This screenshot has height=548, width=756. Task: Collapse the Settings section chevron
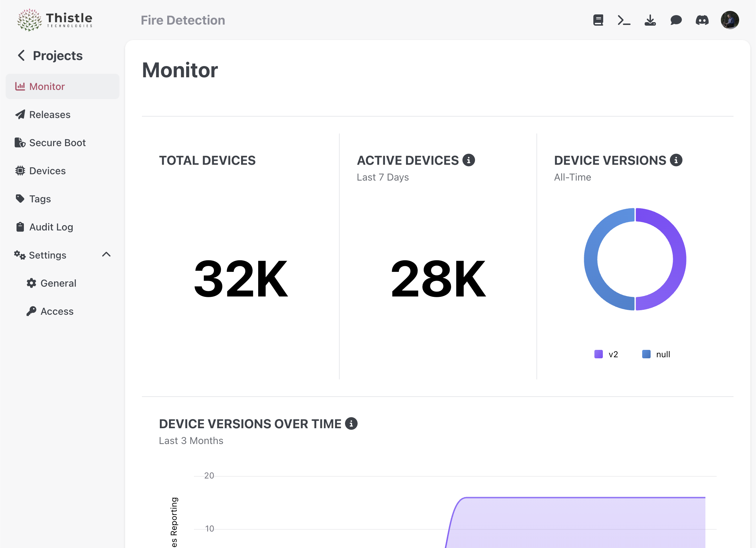tap(106, 255)
